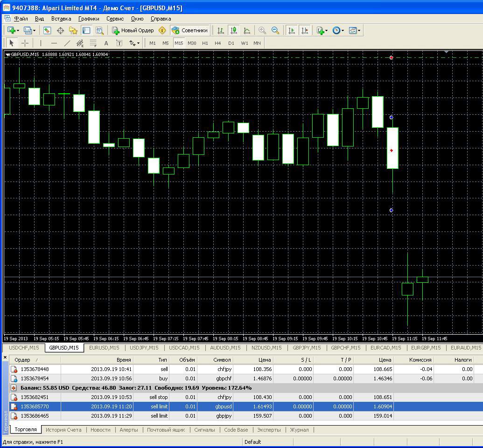Open the Periods clock icon
The image size is (483, 448).
pyautogui.click(x=336, y=30)
